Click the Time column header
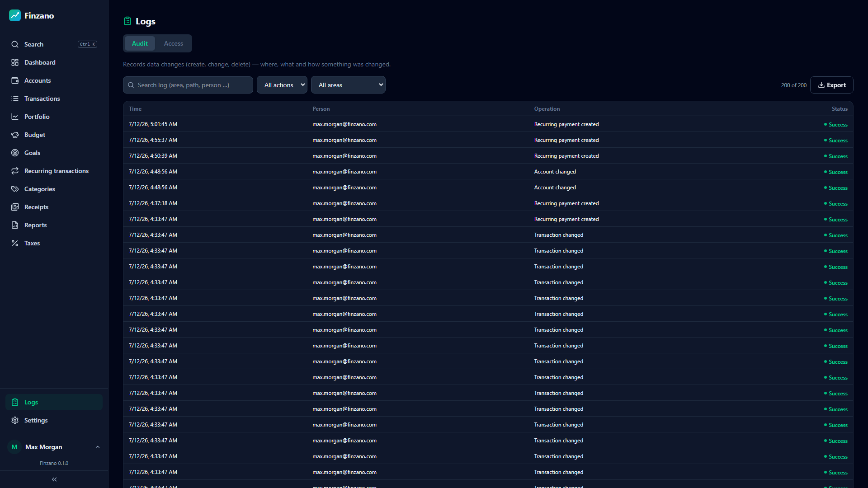Screen dimensions: 868x488 pos(135,109)
